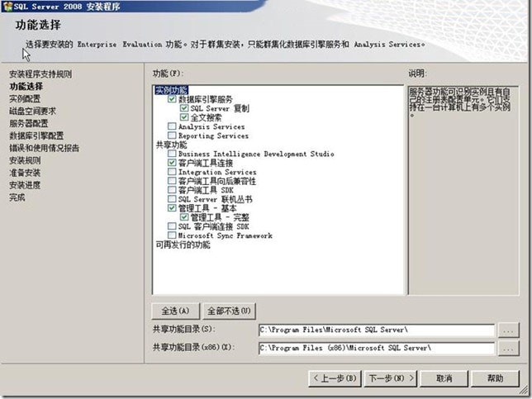This screenshot has height=399, width=532.
Task: Uncheck 全文搜索 checkbox
Action: click(x=184, y=117)
